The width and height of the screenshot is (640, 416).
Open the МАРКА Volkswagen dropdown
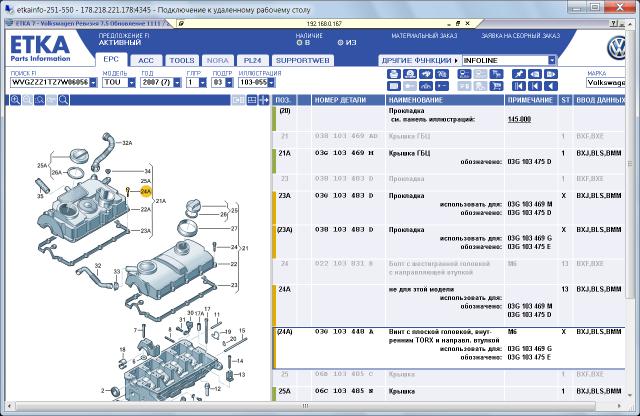[x=606, y=82]
